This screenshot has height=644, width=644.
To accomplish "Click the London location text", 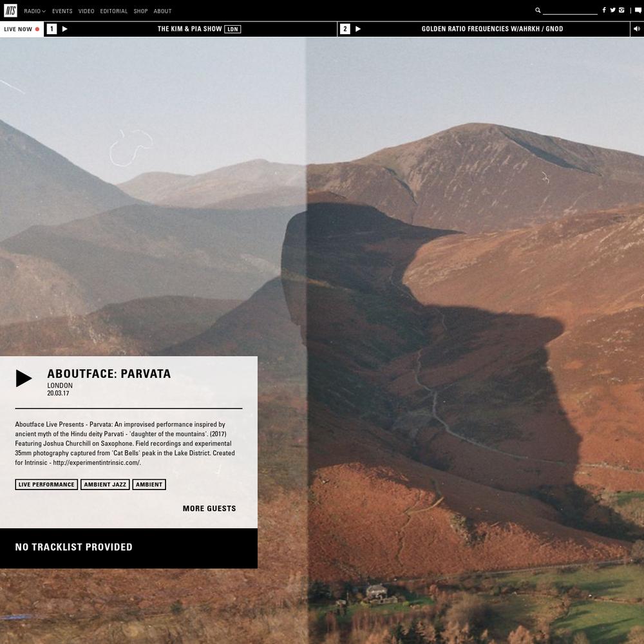I will [60, 385].
